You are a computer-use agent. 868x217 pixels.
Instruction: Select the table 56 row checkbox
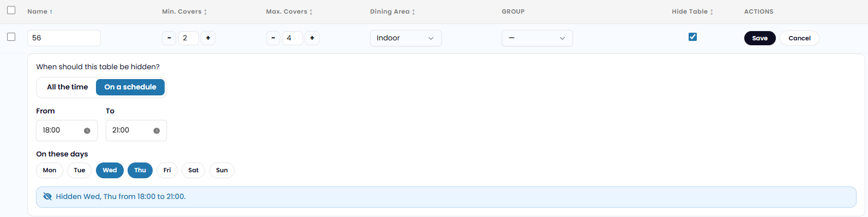point(11,37)
